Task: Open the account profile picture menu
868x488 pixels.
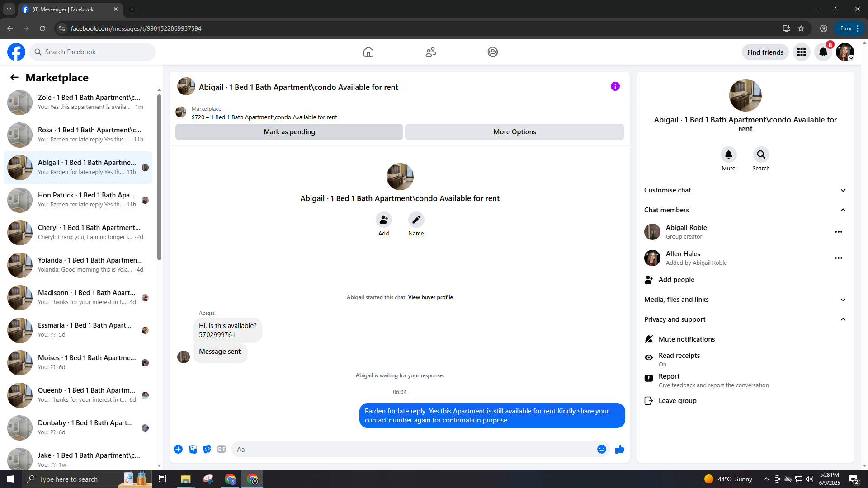Action: (x=845, y=52)
